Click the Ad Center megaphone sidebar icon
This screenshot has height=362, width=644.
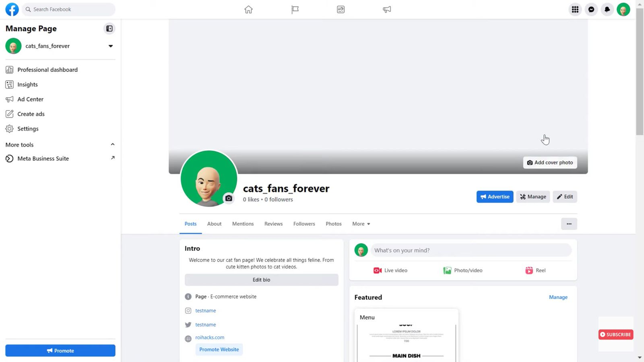10,99
